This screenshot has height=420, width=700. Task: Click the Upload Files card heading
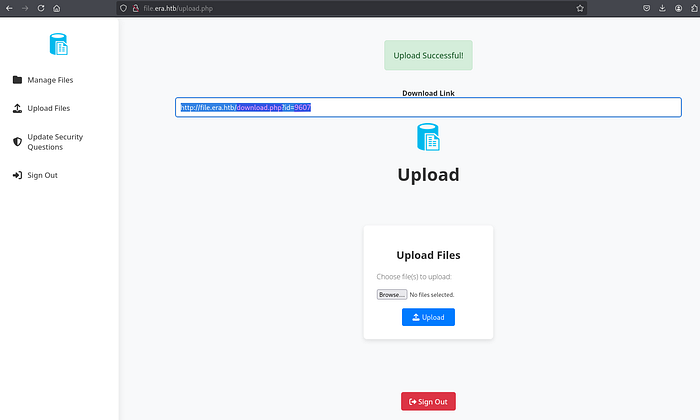coord(428,255)
